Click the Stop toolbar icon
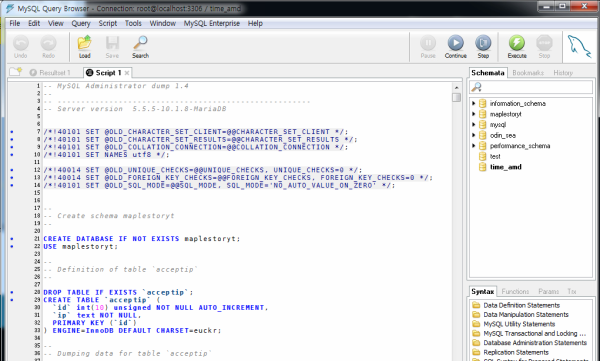600x361 pixels. 544,43
